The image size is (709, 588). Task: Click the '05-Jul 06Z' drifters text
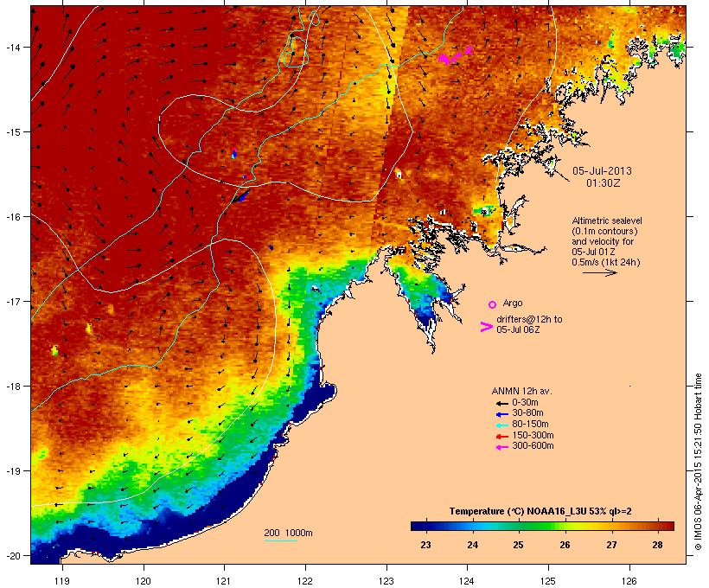click(518, 329)
